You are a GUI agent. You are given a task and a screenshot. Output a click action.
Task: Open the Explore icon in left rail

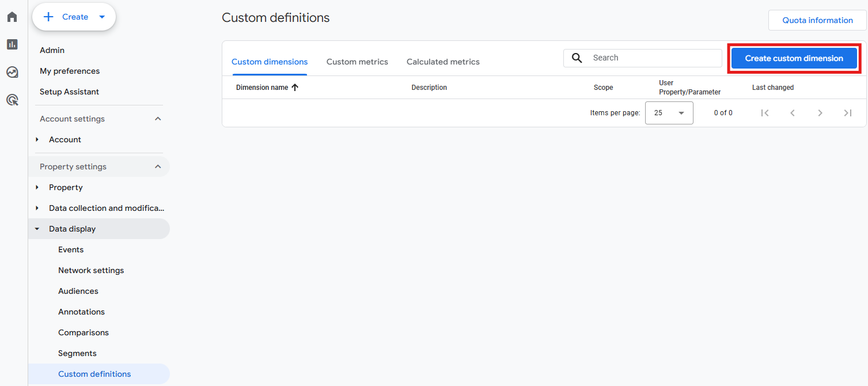coord(12,72)
